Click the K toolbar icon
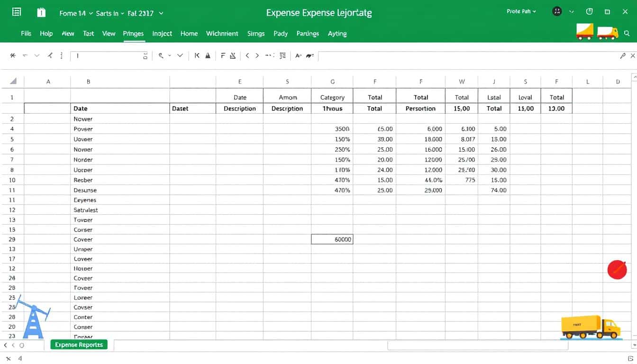 coord(197,55)
